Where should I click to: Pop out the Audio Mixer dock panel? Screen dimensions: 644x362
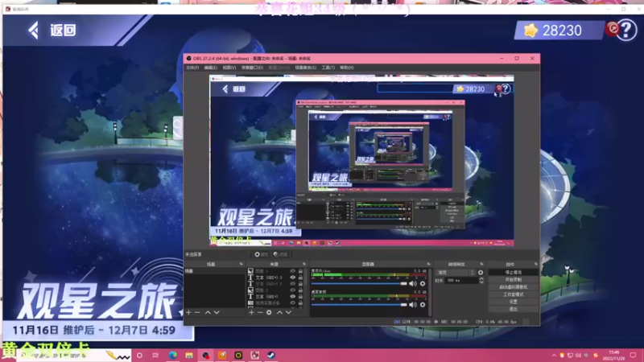[428, 264]
